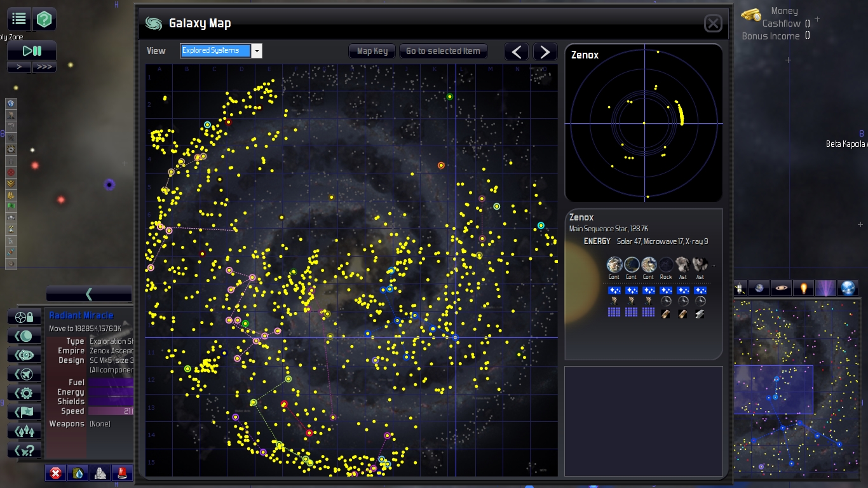Screen dimensions: 868x488
Task: Set single-arrow game speed
Action: pyautogui.click(x=19, y=67)
